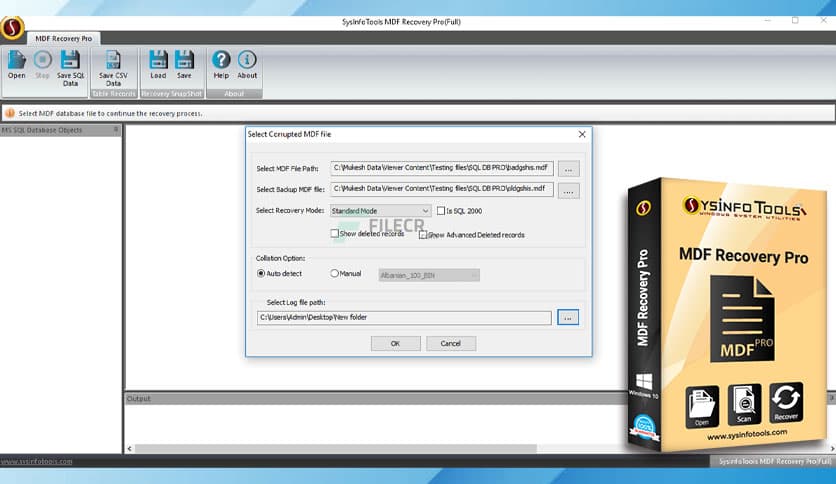Click the Recovery SnapShot group label
Image resolution: width=836 pixels, height=484 pixels.
pyautogui.click(x=172, y=94)
